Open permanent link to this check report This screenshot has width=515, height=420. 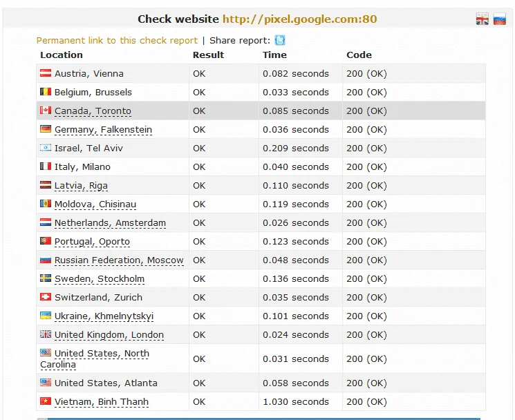pos(117,40)
